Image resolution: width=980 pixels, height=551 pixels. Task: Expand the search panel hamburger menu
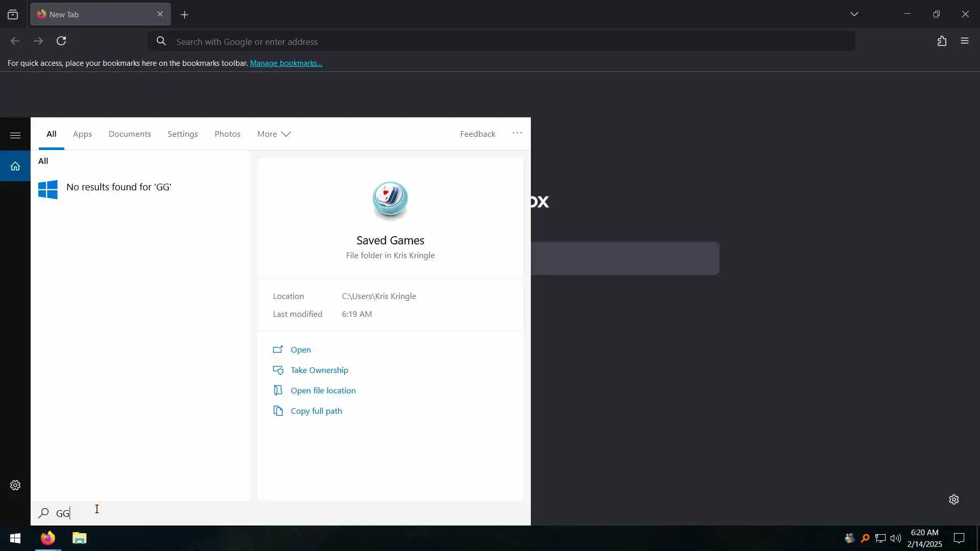pyautogui.click(x=15, y=135)
